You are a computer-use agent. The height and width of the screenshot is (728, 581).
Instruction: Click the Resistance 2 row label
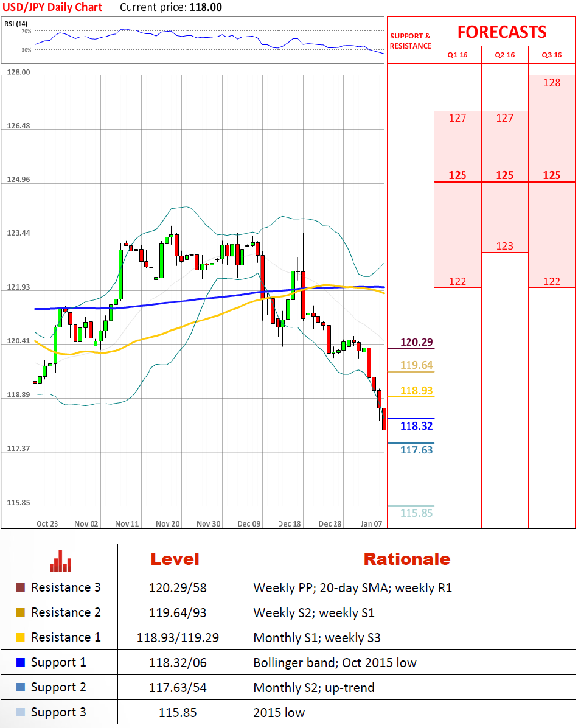(66, 612)
